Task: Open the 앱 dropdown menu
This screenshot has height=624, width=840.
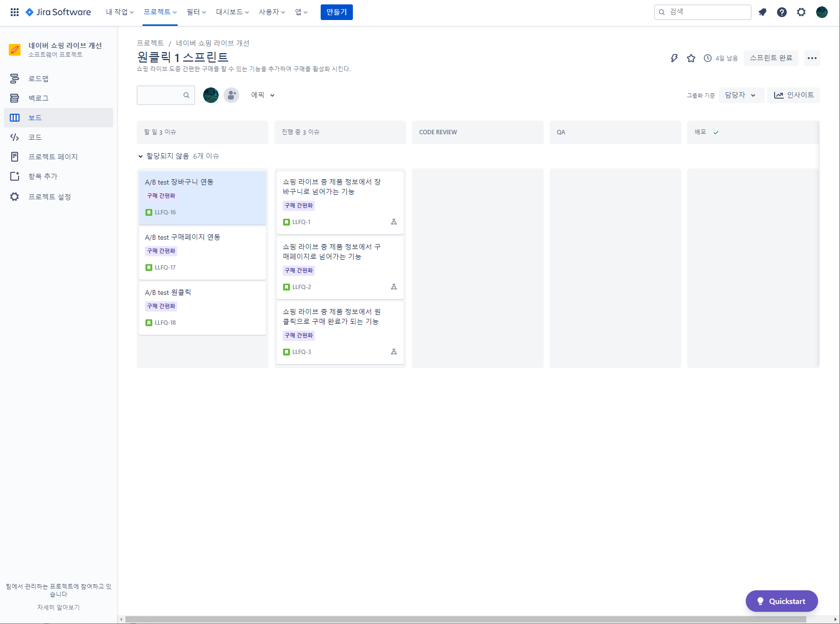Action: (301, 12)
